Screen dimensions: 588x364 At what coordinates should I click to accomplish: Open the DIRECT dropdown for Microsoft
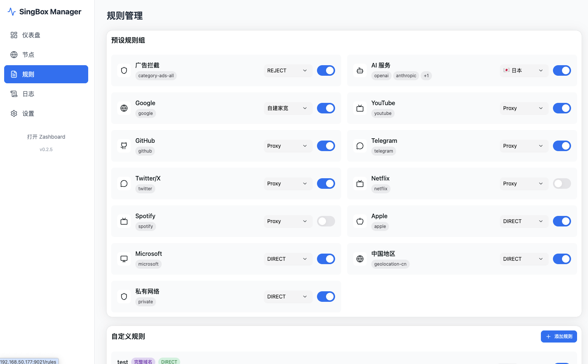click(x=288, y=259)
